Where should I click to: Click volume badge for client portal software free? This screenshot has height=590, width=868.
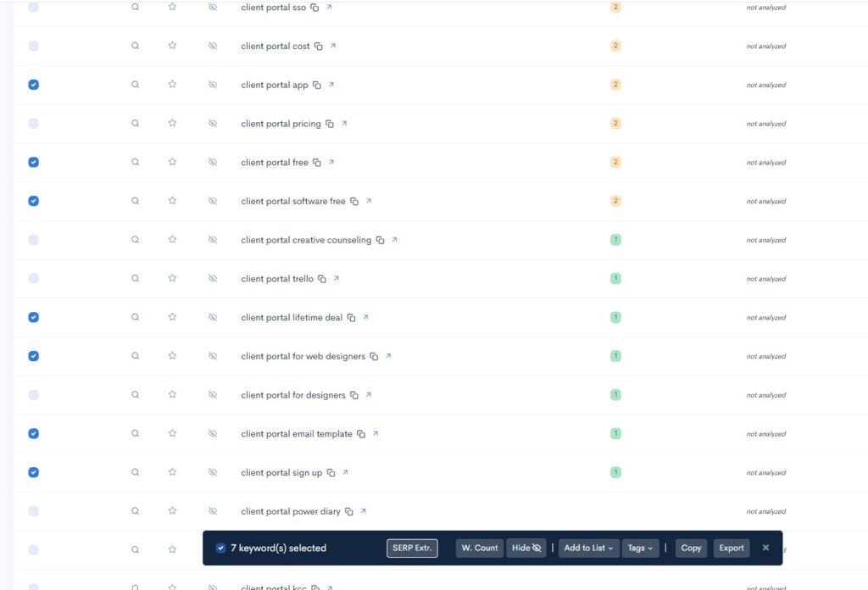(615, 201)
